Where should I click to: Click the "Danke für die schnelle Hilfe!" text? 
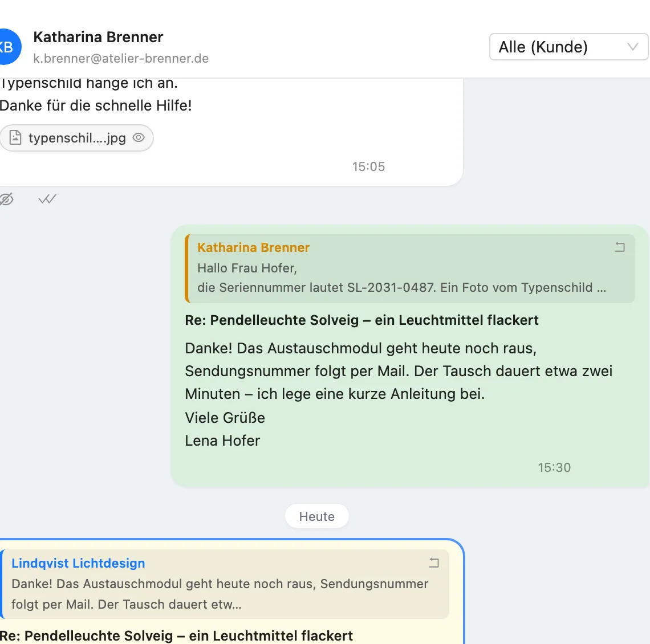(96, 105)
